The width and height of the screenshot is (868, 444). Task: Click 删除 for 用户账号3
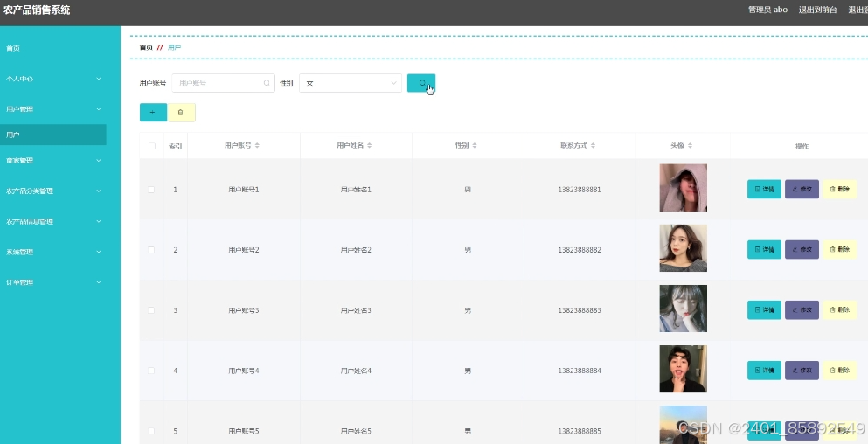[839, 310]
